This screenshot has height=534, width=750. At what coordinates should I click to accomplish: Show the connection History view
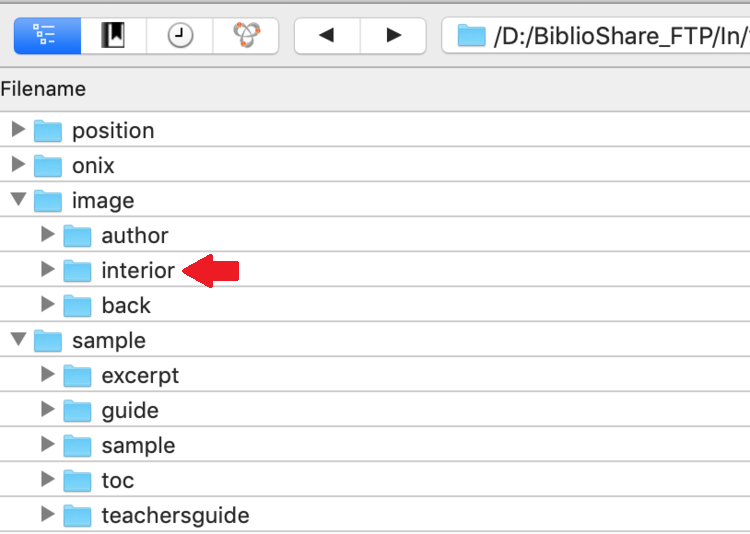180,36
